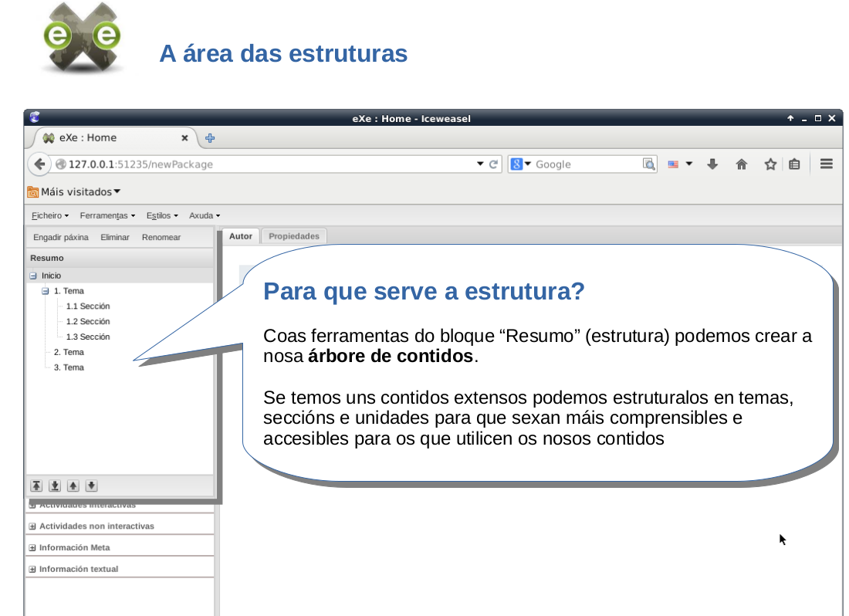Go to the browser home icon

coord(742,164)
